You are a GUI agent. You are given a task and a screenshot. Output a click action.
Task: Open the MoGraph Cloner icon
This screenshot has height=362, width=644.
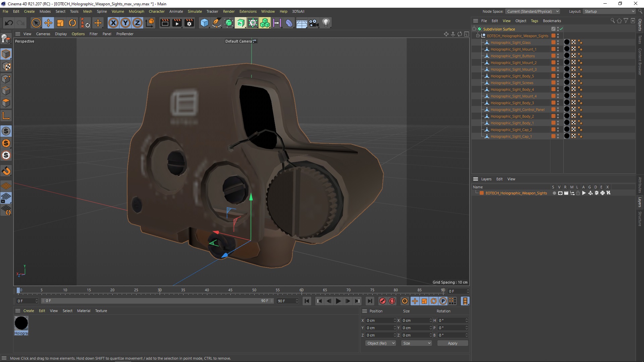265,23
